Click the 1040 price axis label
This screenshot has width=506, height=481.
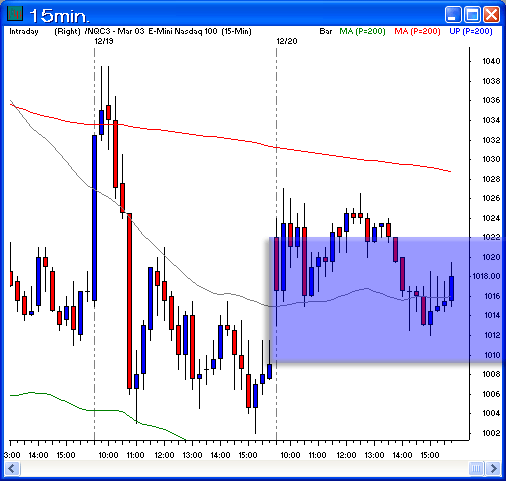[x=491, y=61]
